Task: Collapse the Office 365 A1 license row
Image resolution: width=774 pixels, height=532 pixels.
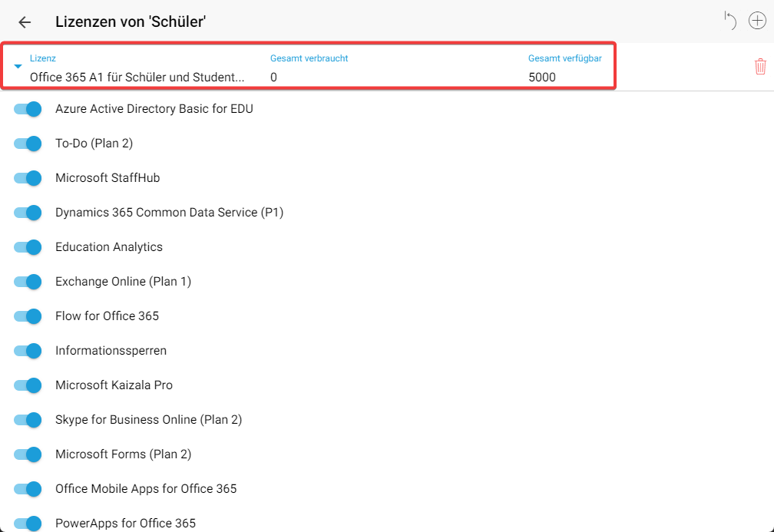Action: tap(18, 66)
